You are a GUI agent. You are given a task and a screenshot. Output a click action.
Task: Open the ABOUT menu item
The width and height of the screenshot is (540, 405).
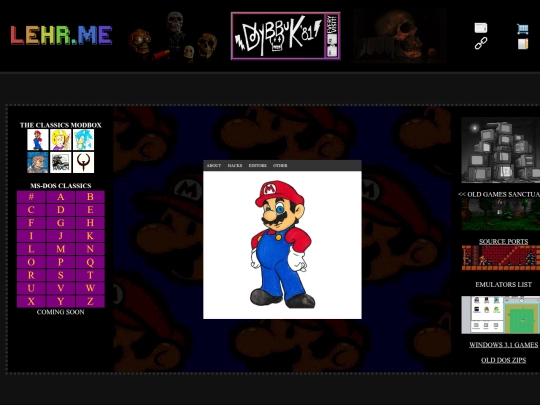tap(214, 166)
